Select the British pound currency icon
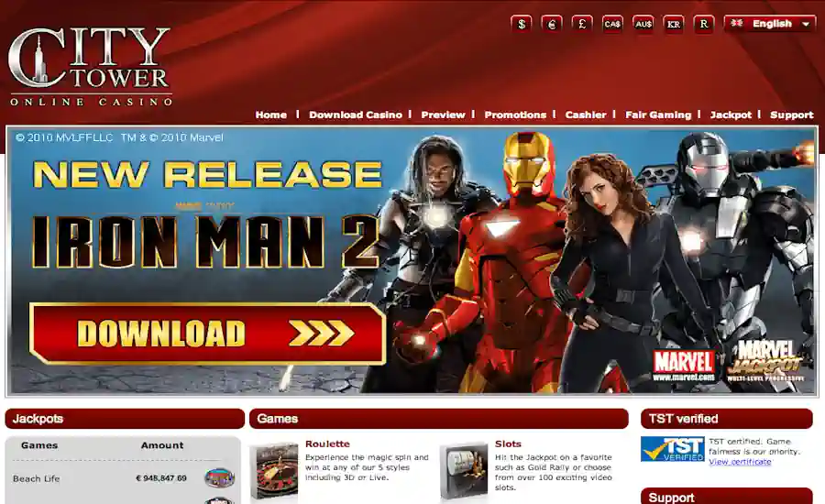This screenshot has height=504, width=825. (582, 24)
